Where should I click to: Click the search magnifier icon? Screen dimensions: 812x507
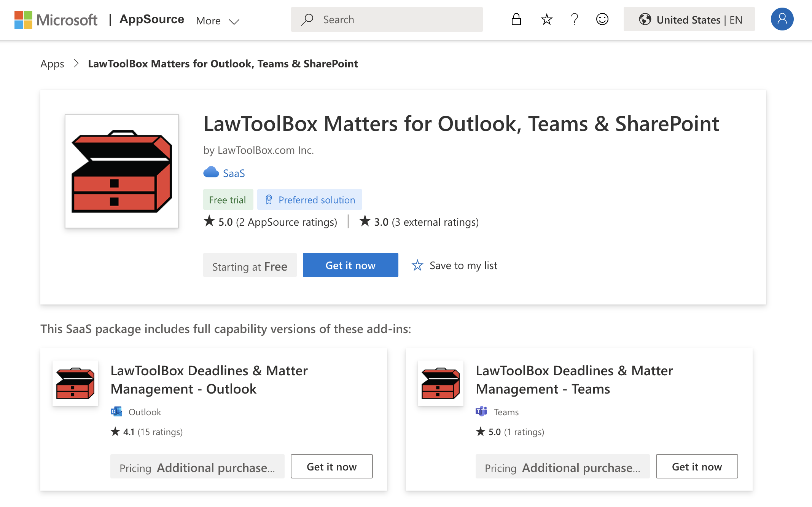(307, 19)
